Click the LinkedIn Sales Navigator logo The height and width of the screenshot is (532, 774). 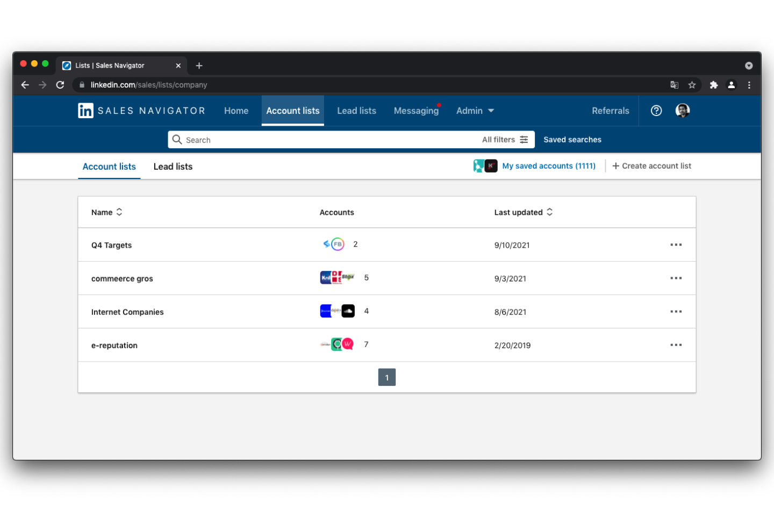[141, 111]
